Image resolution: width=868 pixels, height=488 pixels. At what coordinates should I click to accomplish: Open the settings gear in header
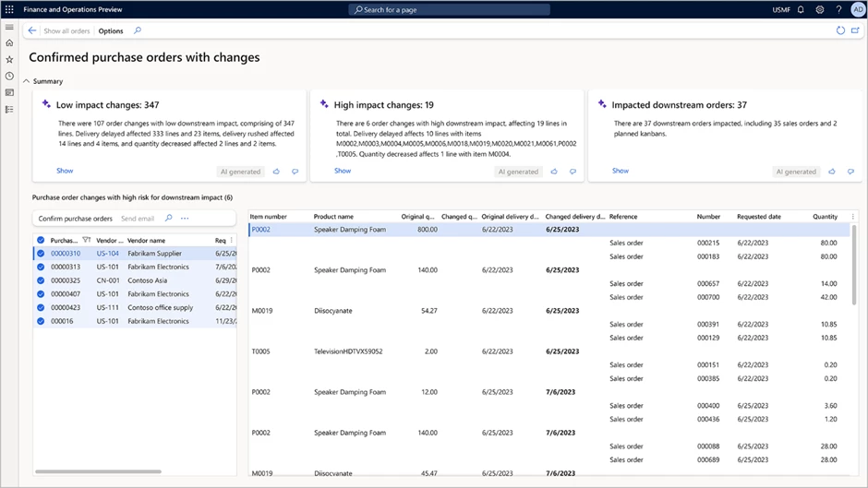[x=820, y=10]
